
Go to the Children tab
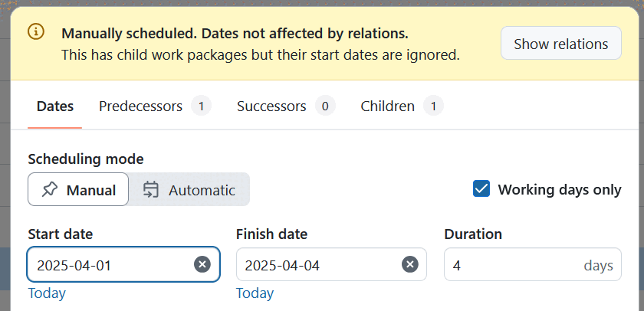(388, 106)
